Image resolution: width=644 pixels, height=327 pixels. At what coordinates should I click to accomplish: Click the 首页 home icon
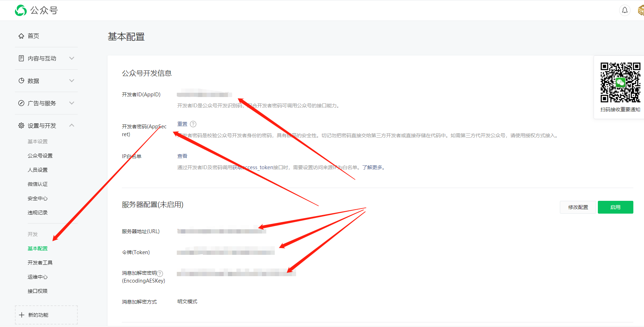point(21,36)
